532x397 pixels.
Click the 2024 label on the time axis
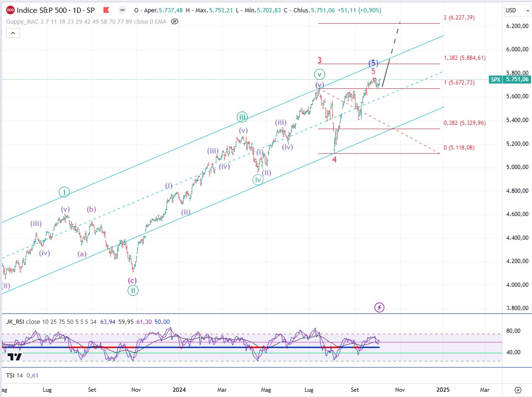tap(179, 390)
